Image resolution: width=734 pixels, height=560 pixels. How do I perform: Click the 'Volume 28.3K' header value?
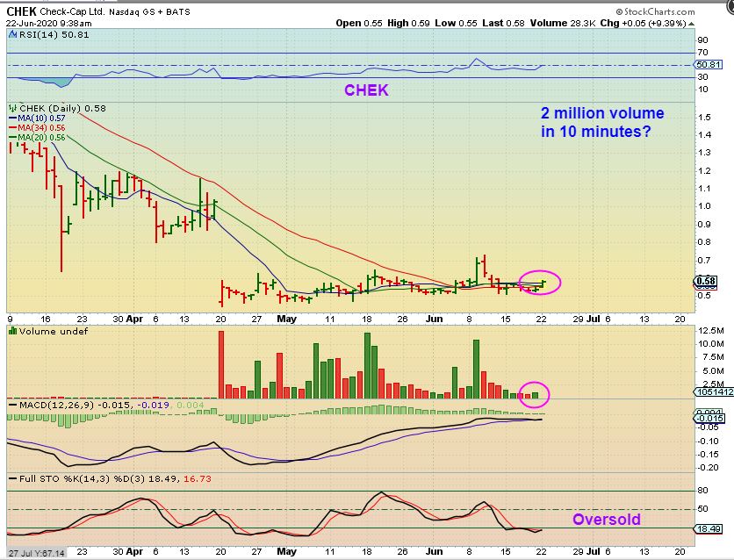click(x=563, y=24)
